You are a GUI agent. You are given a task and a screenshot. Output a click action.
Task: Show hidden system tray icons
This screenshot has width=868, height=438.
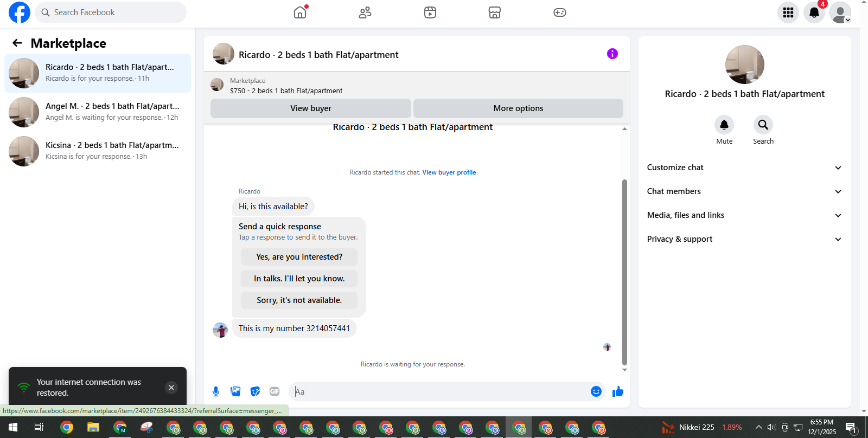(759, 427)
